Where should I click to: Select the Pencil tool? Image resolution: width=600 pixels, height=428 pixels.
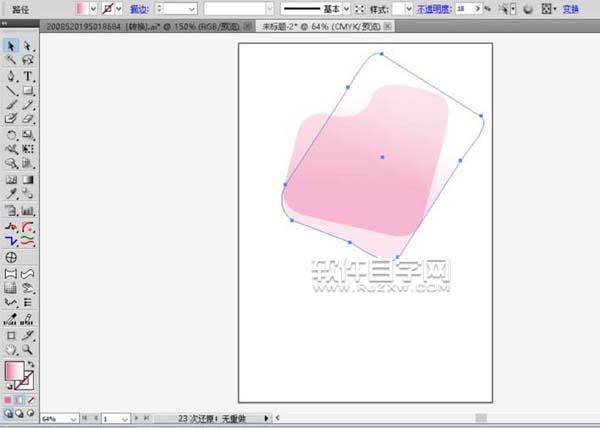(28, 104)
